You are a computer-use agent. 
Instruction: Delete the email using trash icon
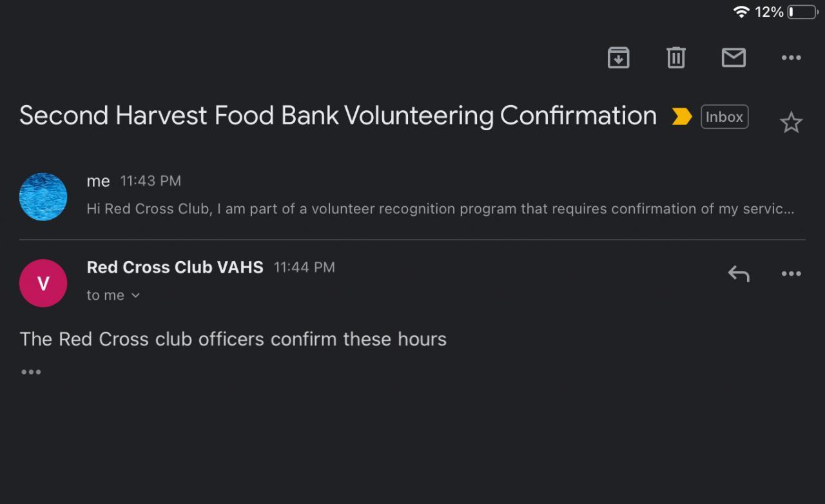coord(675,58)
